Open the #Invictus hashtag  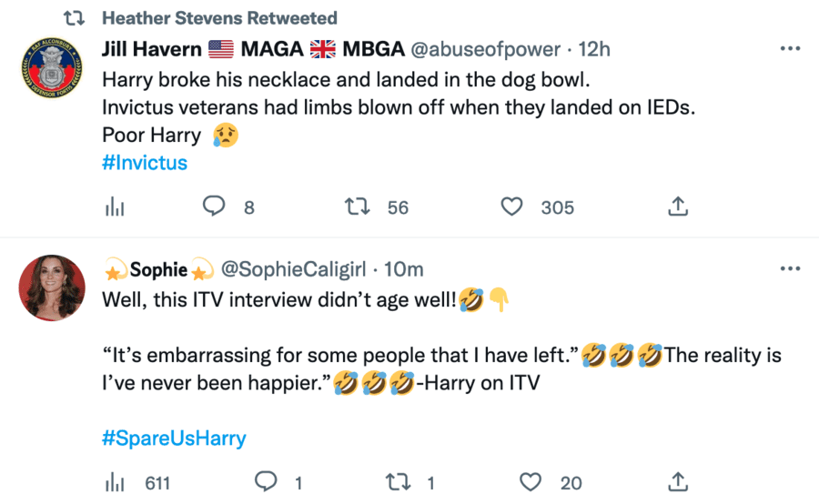pos(145,164)
